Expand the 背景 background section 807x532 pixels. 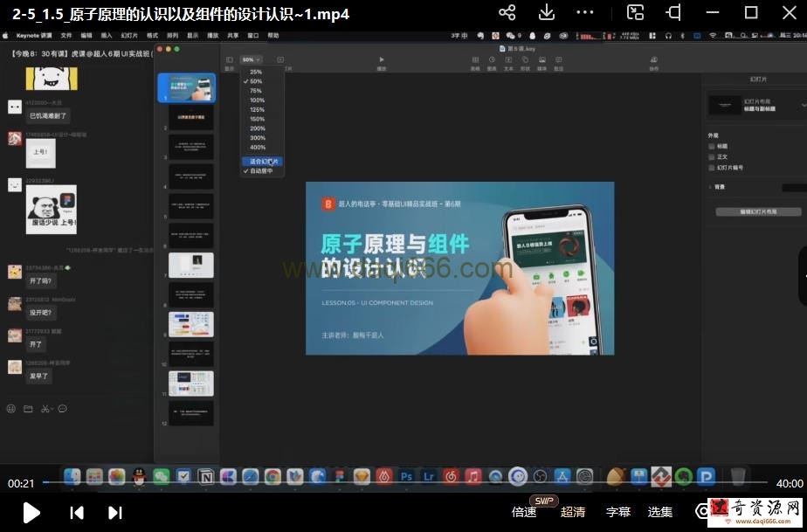click(711, 187)
